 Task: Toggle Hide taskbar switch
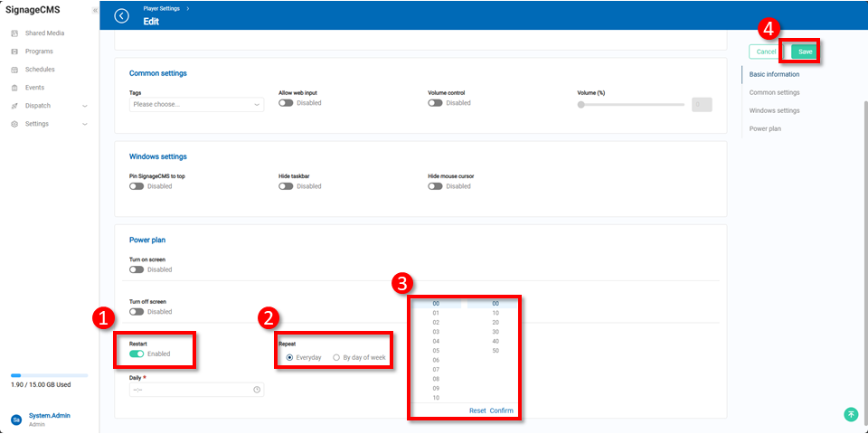coord(286,186)
